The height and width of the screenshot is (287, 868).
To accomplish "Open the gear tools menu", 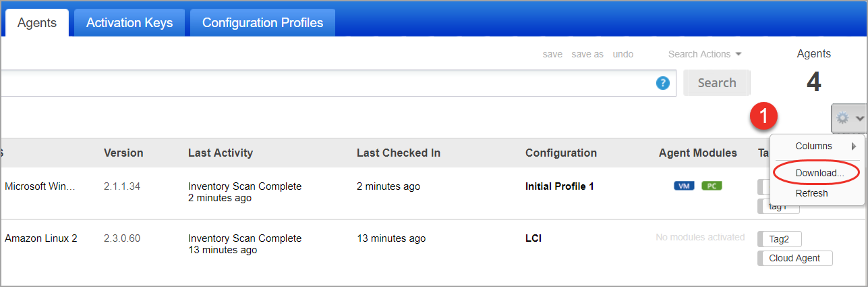I will pos(843,118).
